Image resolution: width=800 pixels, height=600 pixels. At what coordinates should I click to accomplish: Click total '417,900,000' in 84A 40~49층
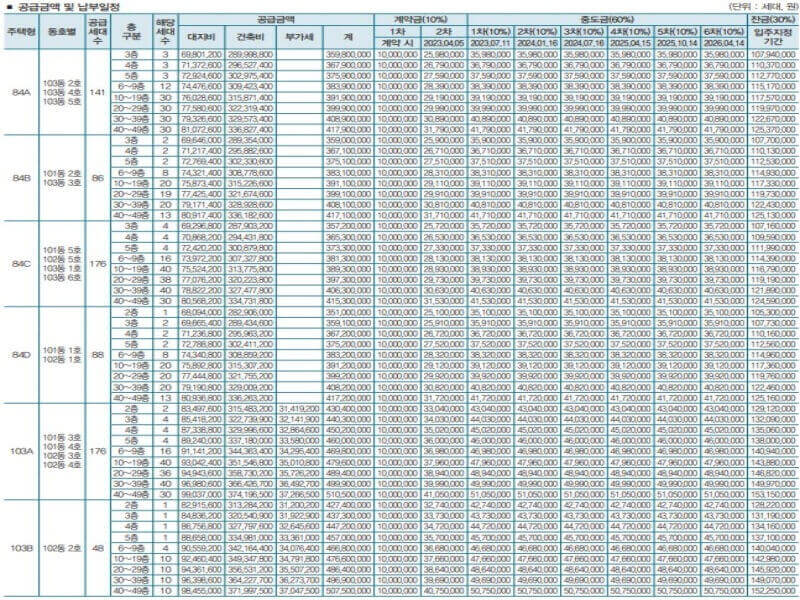click(x=348, y=130)
